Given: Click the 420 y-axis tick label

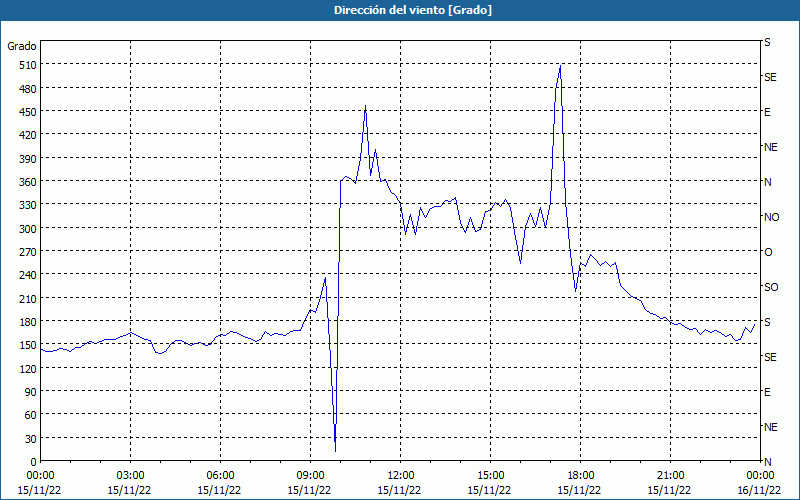Looking at the screenshot, I should click(28, 135).
